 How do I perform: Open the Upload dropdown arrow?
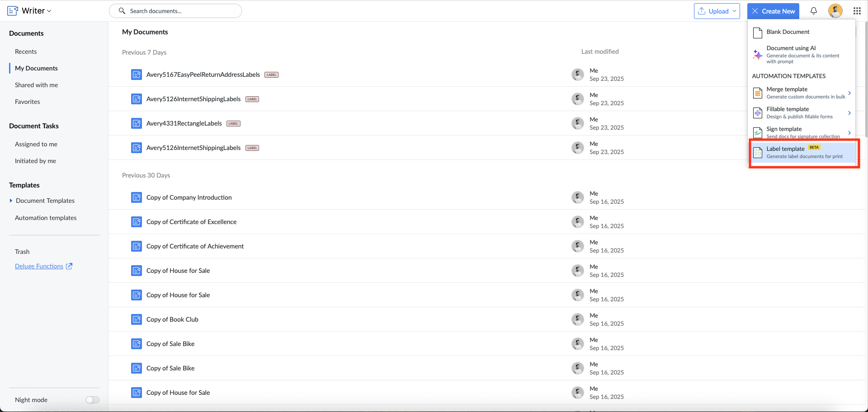pyautogui.click(x=734, y=11)
